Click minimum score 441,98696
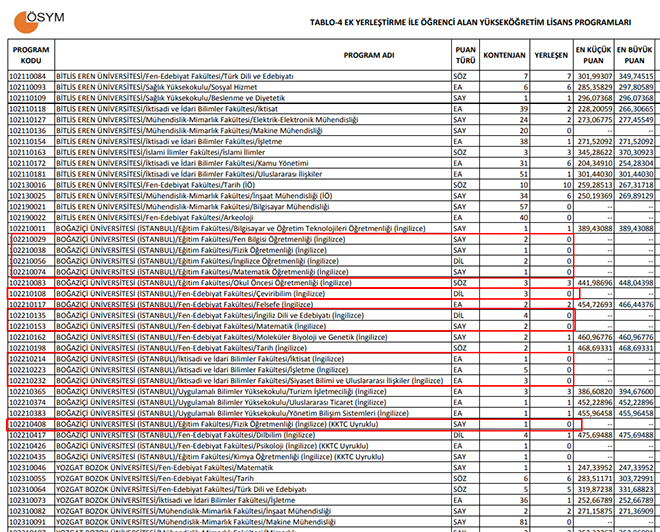This screenshot has width=660, height=532. (x=595, y=283)
